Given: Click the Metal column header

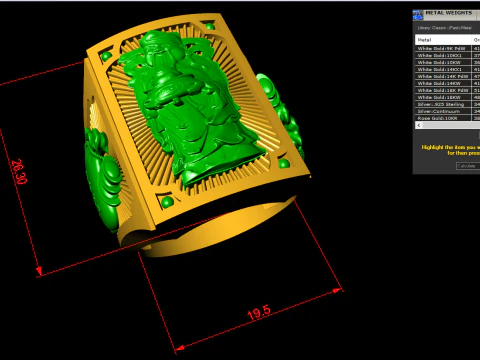Looking at the screenshot, I should point(443,40).
